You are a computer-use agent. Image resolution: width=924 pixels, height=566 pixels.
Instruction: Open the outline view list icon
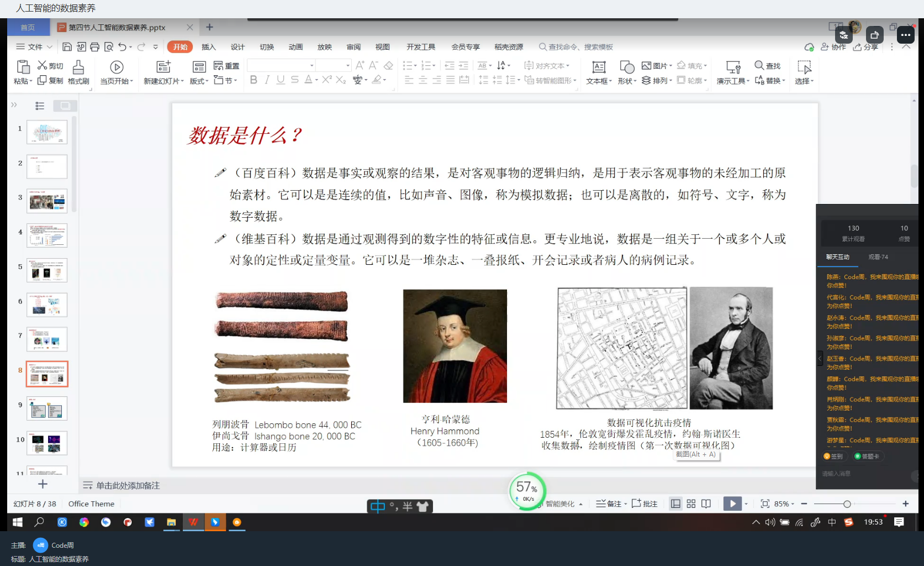click(40, 106)
